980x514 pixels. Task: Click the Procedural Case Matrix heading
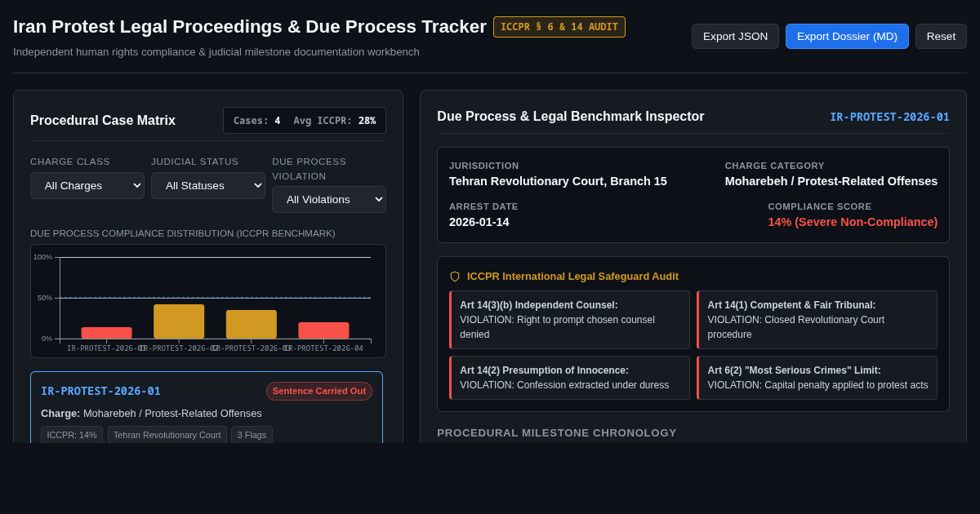pos(103,121)
